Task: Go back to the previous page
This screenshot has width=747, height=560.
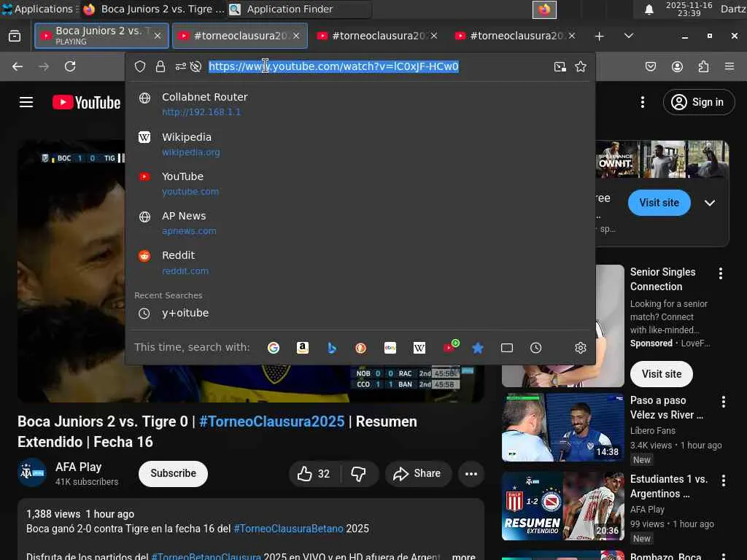Action: 18,66
